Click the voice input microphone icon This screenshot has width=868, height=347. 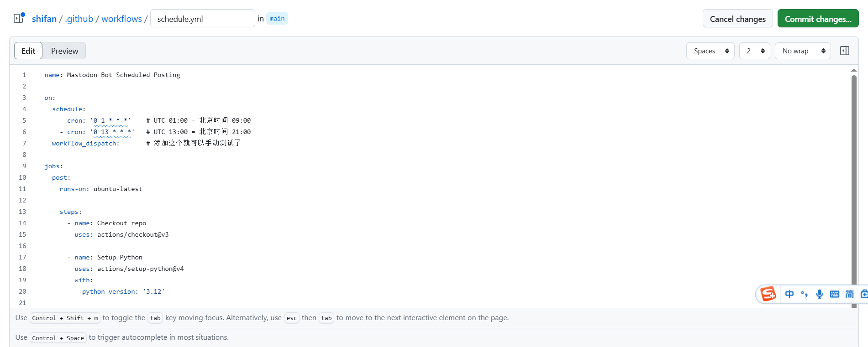pos(820,294)
